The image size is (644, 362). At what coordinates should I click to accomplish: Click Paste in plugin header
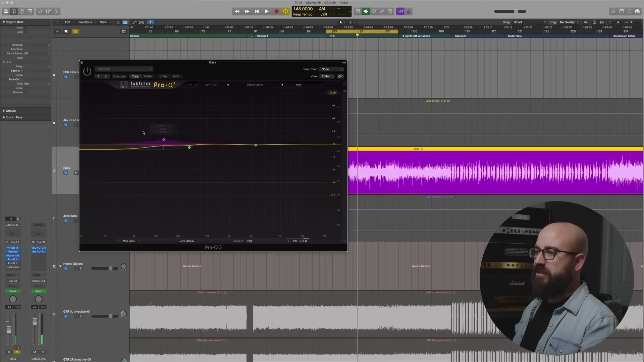tap(148, 76)
